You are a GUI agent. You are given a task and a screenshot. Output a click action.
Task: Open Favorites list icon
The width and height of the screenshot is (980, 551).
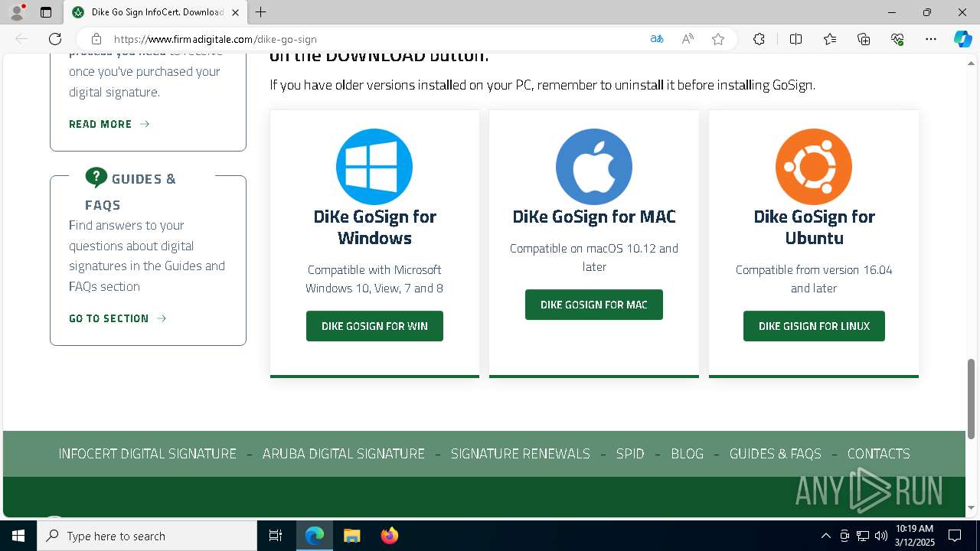830,39
